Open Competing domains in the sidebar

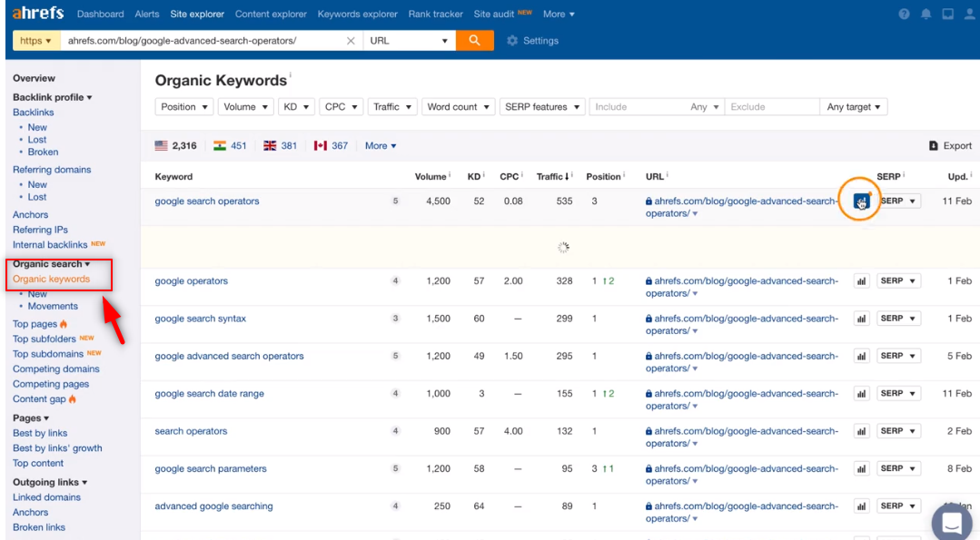(x=56, y=369)
